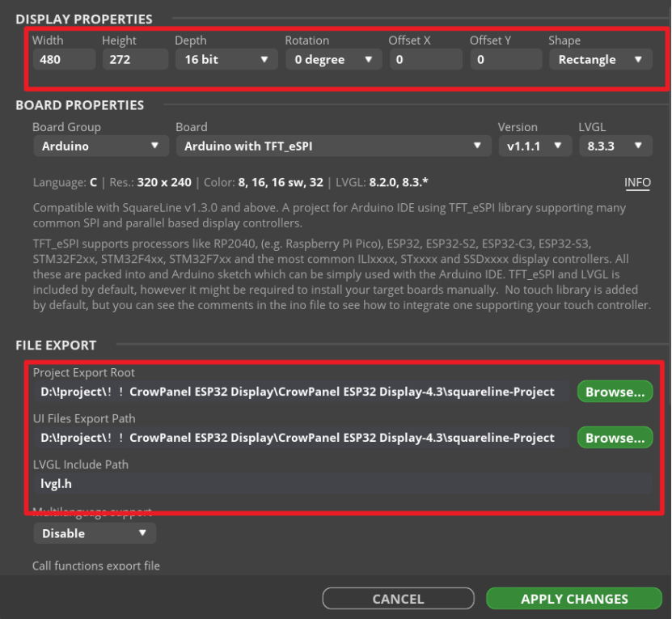Browse for UI Files Export Path

(x=615, y=438)
